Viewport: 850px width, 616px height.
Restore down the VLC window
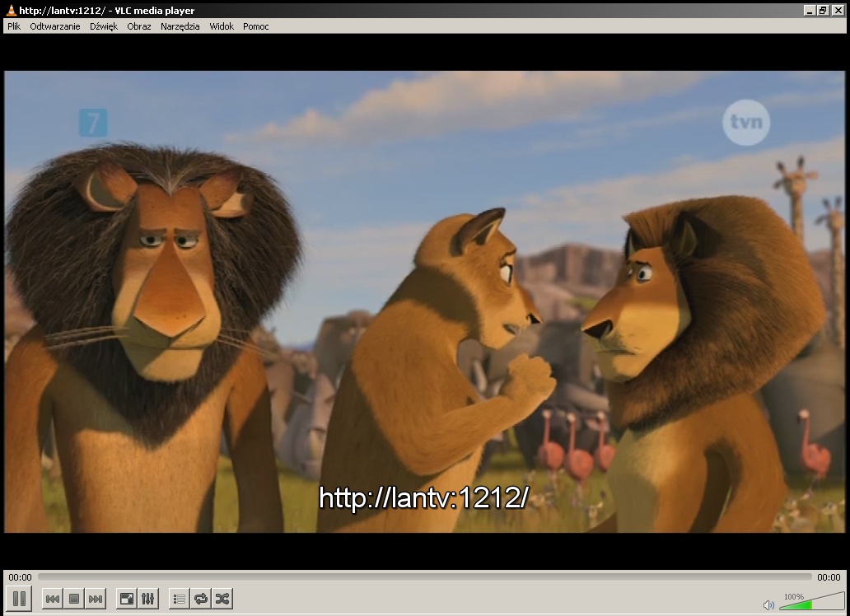pos(823,10)
